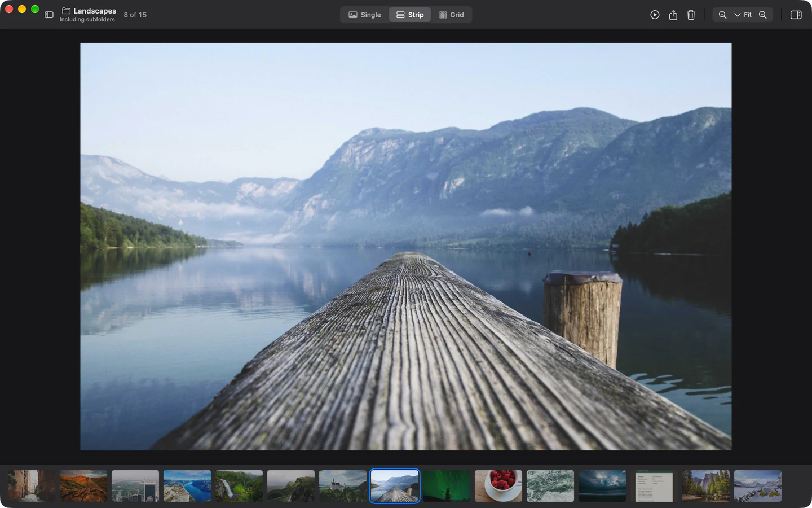The width and height of the screenshot is (812, 508).
Task: Select the document screenshot thumbnail
Action: click(654, 486)
